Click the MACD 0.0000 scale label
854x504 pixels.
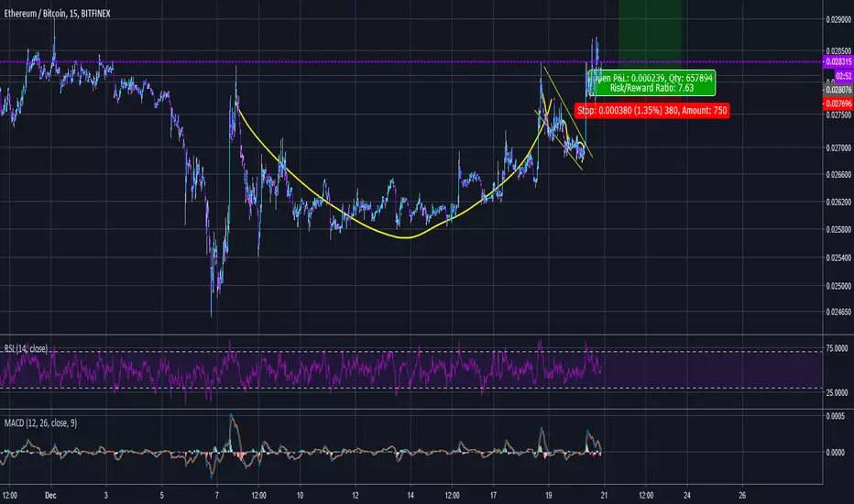(x=836, y=453)
